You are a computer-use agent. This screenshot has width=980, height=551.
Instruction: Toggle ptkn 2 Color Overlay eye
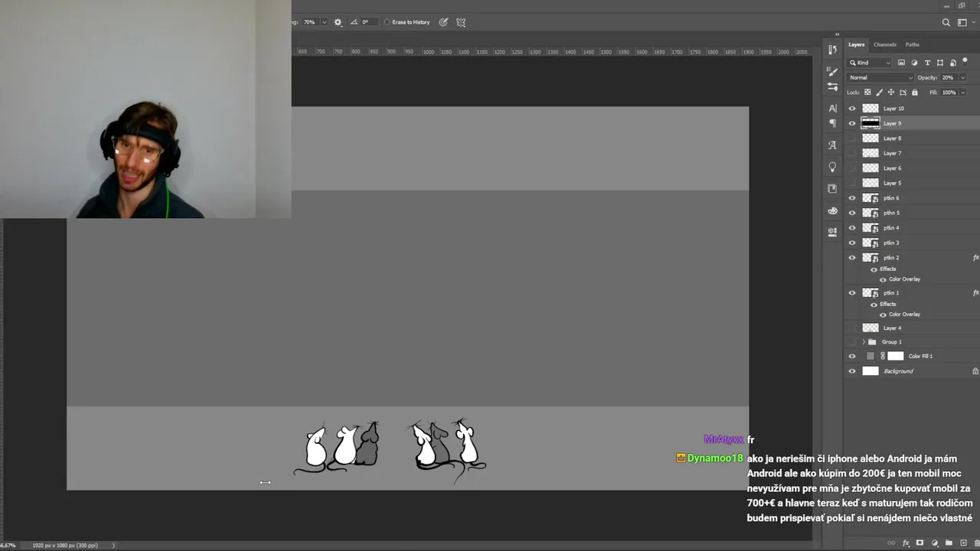[x=883, y=279]
